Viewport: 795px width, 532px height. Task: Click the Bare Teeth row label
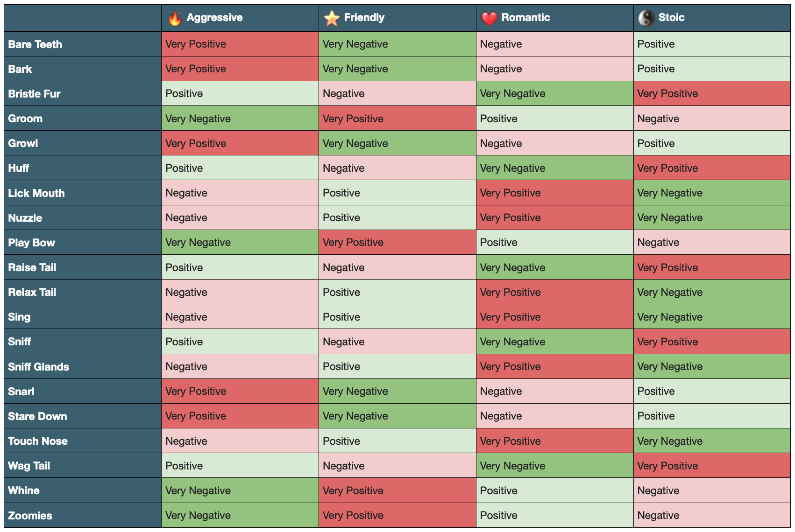tap(35, 44)
